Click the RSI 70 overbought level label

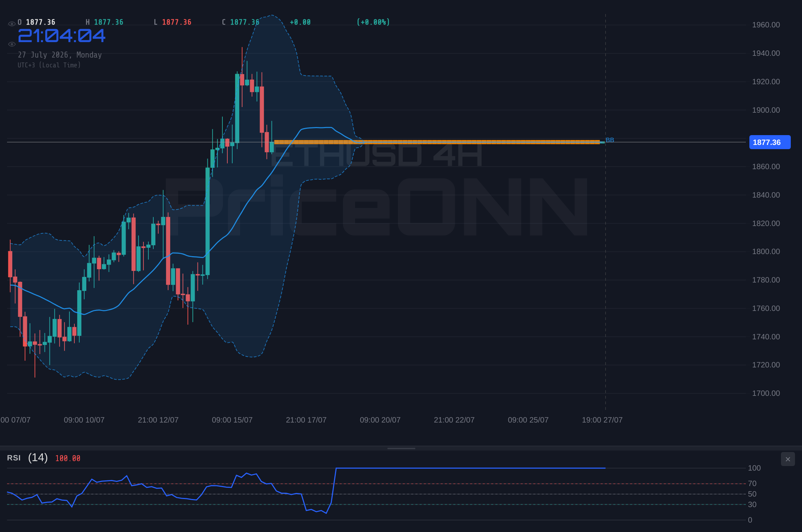(752, 484)
